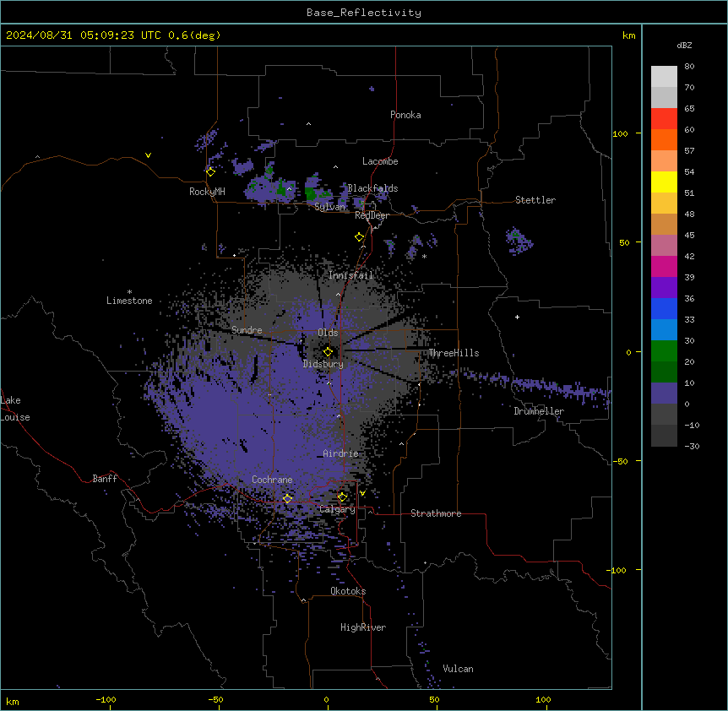Viewport: 728px width, 711px height.
Task: Select the dark green 10-20 dBZ legend swatch
Action: coord(664,372)
